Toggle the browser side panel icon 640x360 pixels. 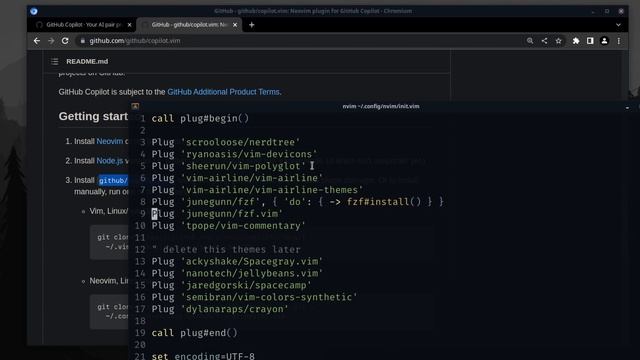(590, 41)
